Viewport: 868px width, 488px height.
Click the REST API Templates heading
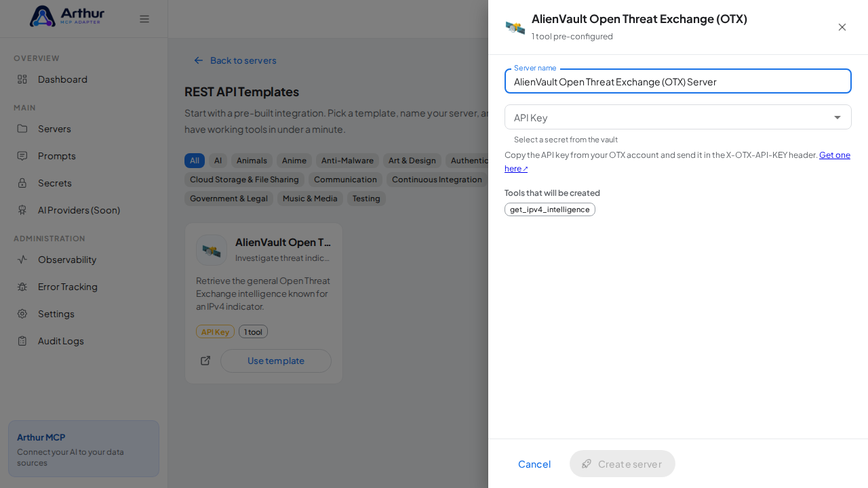[241, 91]
